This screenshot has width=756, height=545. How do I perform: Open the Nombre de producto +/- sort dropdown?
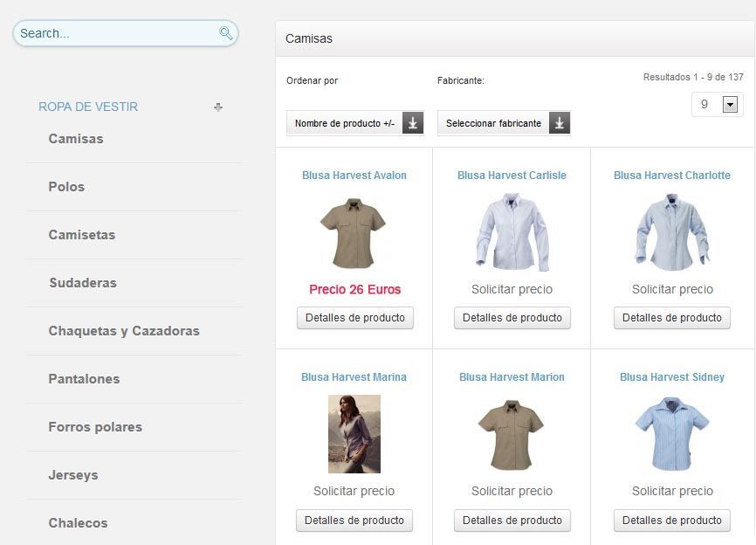click(x=354, y=123)
